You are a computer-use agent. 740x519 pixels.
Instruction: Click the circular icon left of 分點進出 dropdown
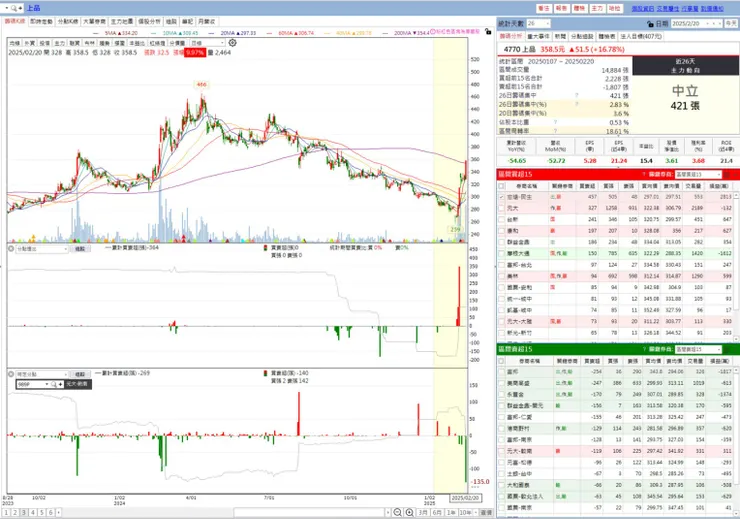tap(11, 249)
